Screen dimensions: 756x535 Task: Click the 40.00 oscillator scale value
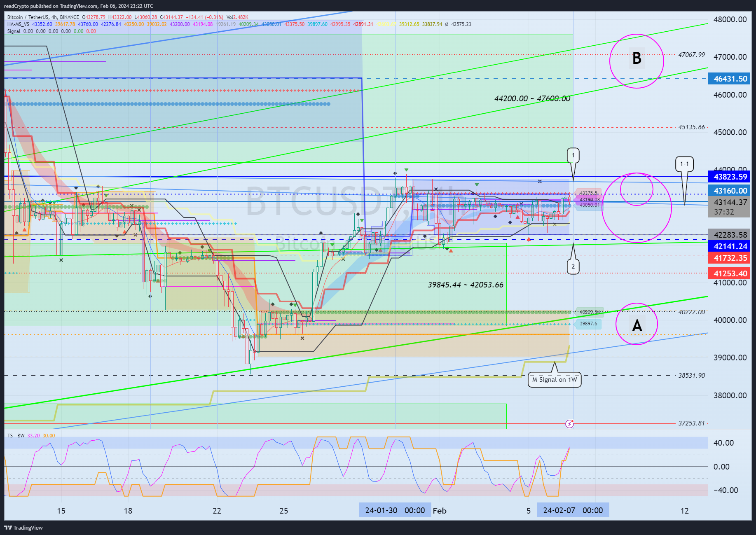[x=723, y=443]
